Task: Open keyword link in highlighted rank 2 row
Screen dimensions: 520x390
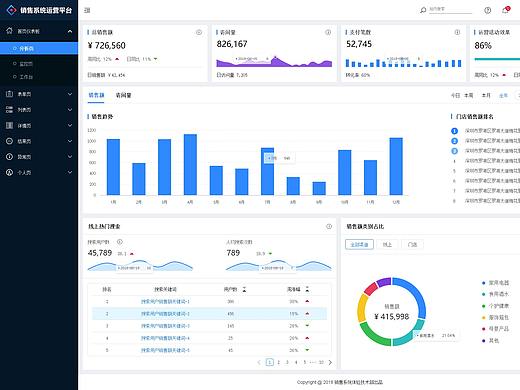Action: click(x=165, y=314)
